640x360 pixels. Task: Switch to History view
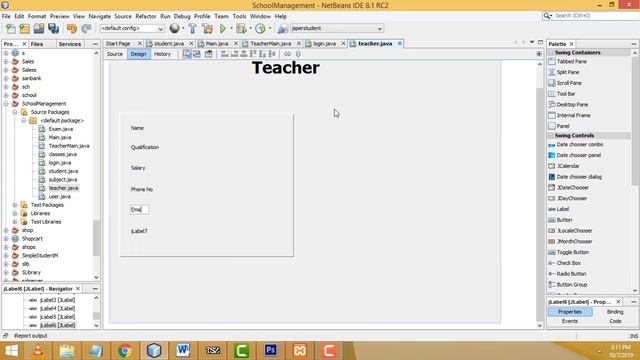[162, 54]
